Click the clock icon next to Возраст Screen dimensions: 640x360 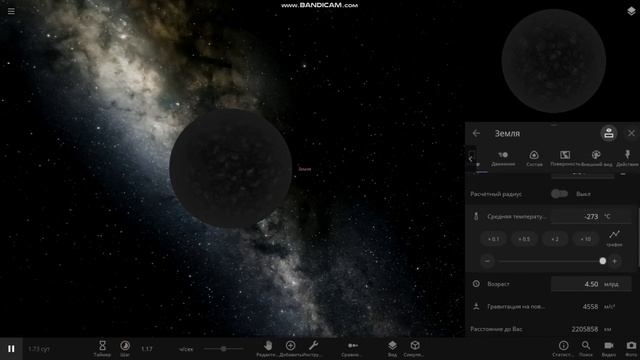[x=476, y=284]
